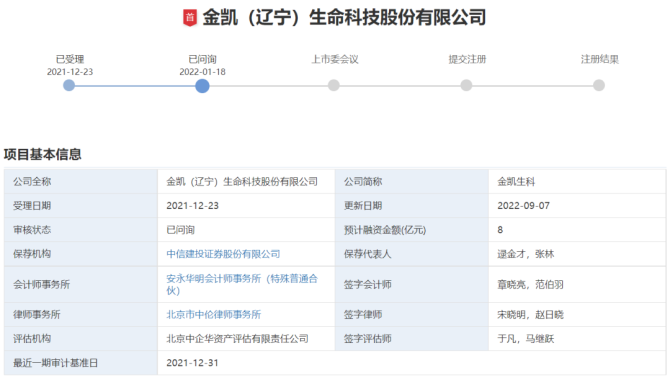Click the 最近一期审计基准日 label cell
The width and height of the screenshot is (670, 379).
(x=81, y=363)
